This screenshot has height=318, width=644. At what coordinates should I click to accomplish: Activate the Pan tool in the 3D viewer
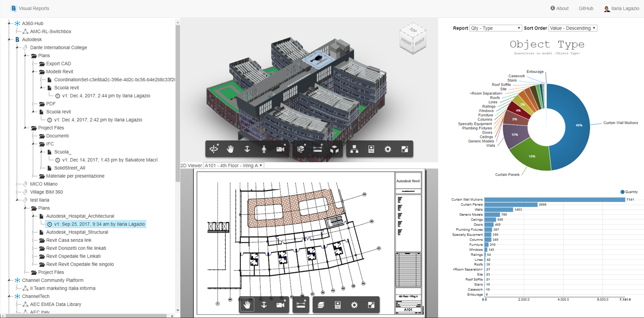coord(231,149)
